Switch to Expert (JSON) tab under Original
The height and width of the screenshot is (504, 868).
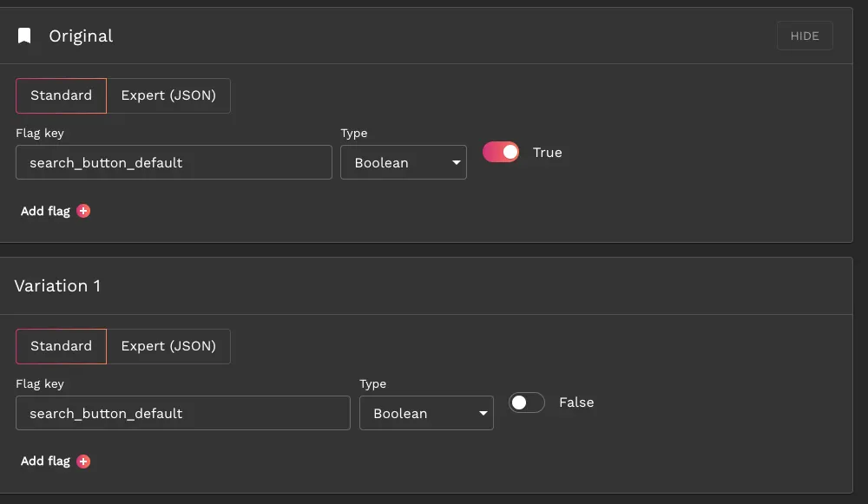tap(168, 95)
